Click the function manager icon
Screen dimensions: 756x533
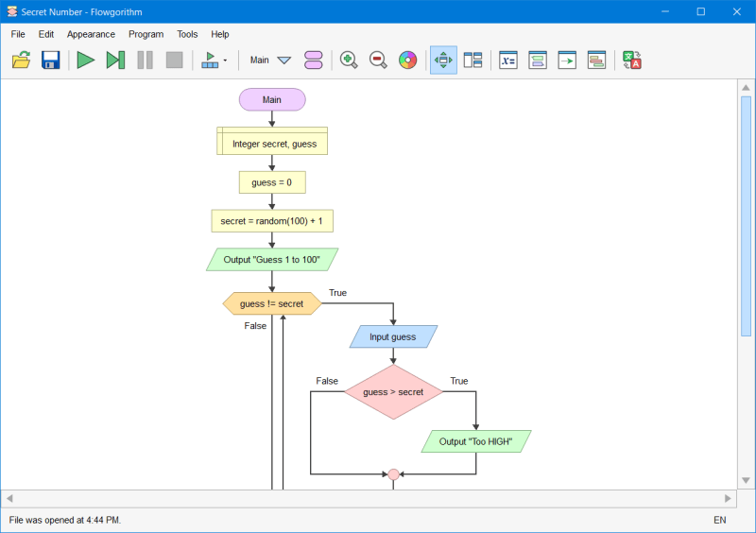(x=314, y=60)
